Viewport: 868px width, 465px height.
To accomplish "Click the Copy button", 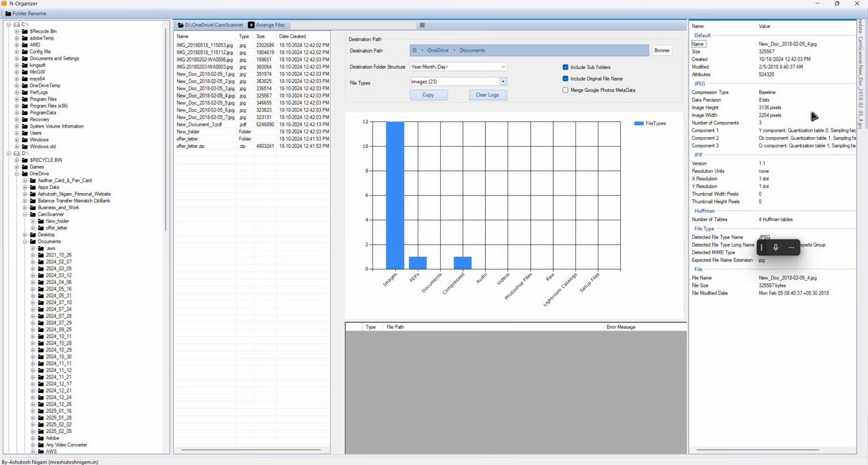I will coord(428,95).
